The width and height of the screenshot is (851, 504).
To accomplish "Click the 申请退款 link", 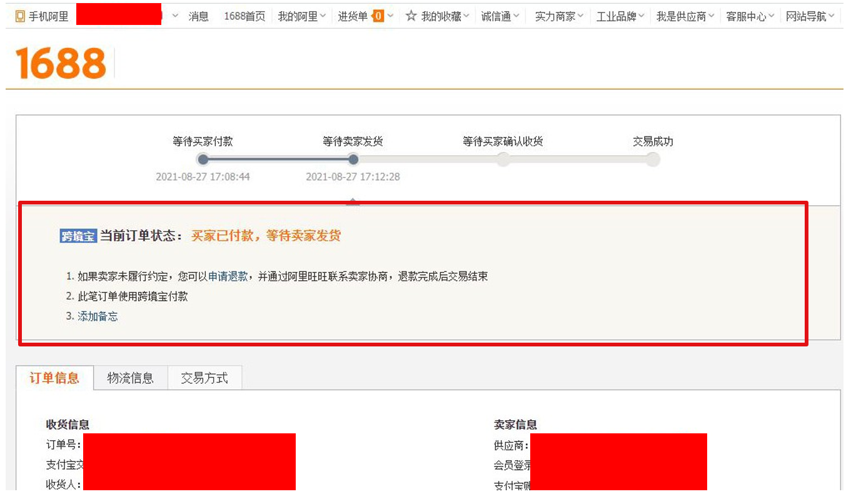I will pos(228,276).
